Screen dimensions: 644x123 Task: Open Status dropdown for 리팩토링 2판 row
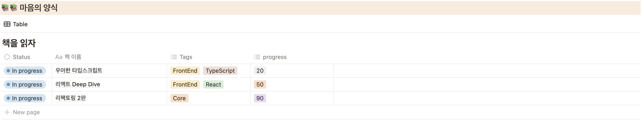click(25, 98)
